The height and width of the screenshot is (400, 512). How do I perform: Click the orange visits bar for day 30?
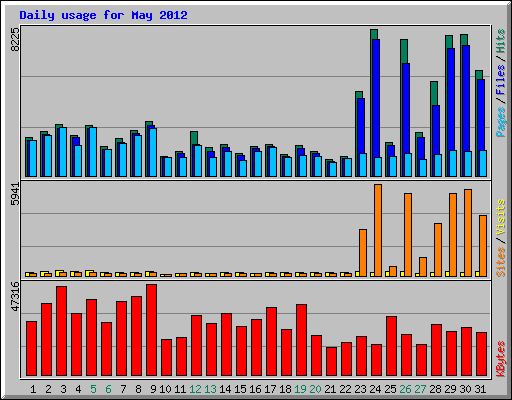click(468, 233)
